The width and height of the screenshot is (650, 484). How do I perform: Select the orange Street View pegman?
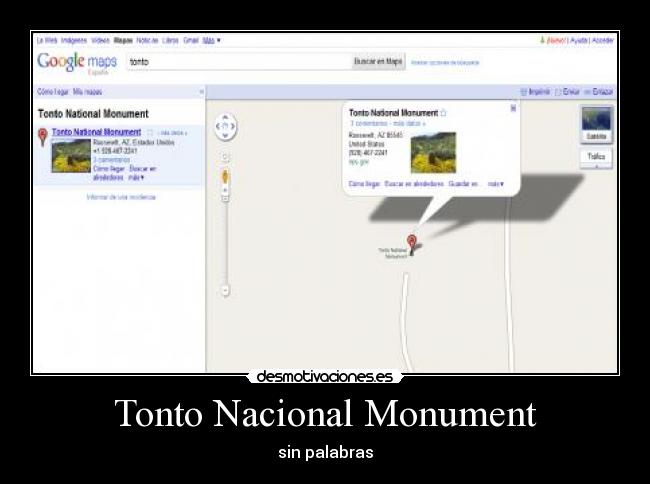point(225,177)
